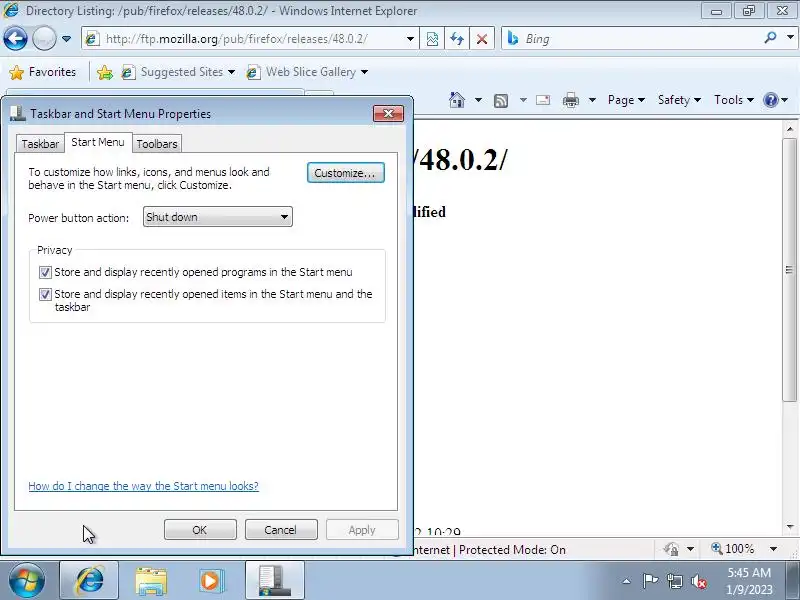The image size is (800, 600).
Task: Click the search magnifier icon
Action: tap(770, 38)
